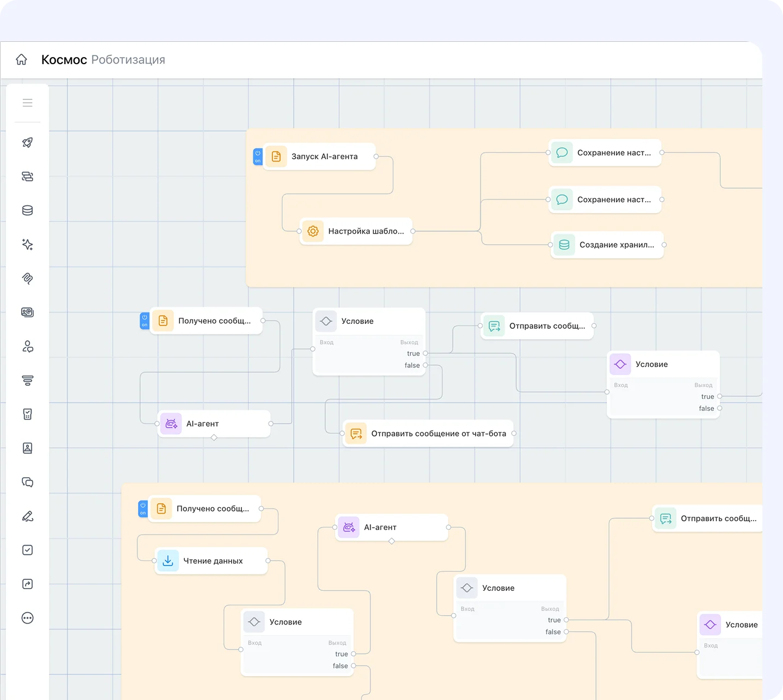Click the Чтение данных download icon
Viewport: 783px width, 700px height.
[168, 561]
